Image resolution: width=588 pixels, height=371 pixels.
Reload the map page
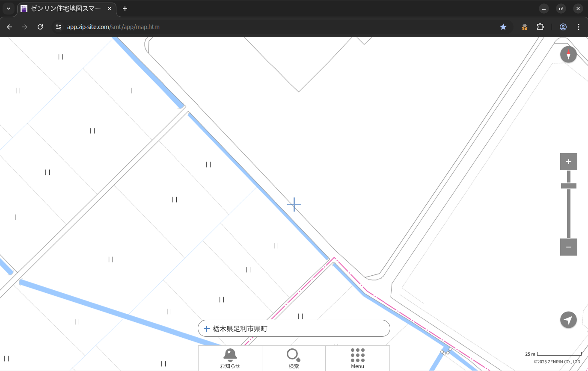click(40, 27)
